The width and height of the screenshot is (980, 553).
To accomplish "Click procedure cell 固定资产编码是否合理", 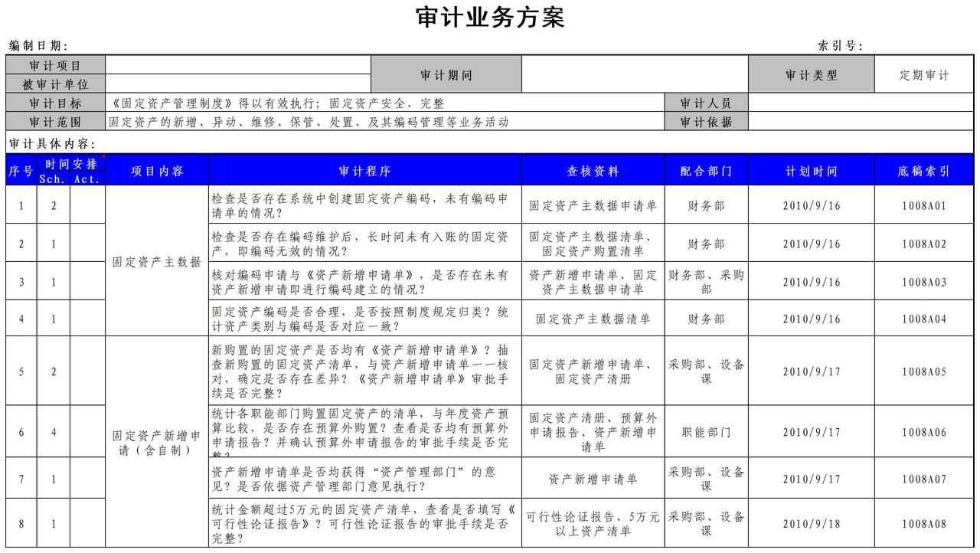I will (365, 318).
